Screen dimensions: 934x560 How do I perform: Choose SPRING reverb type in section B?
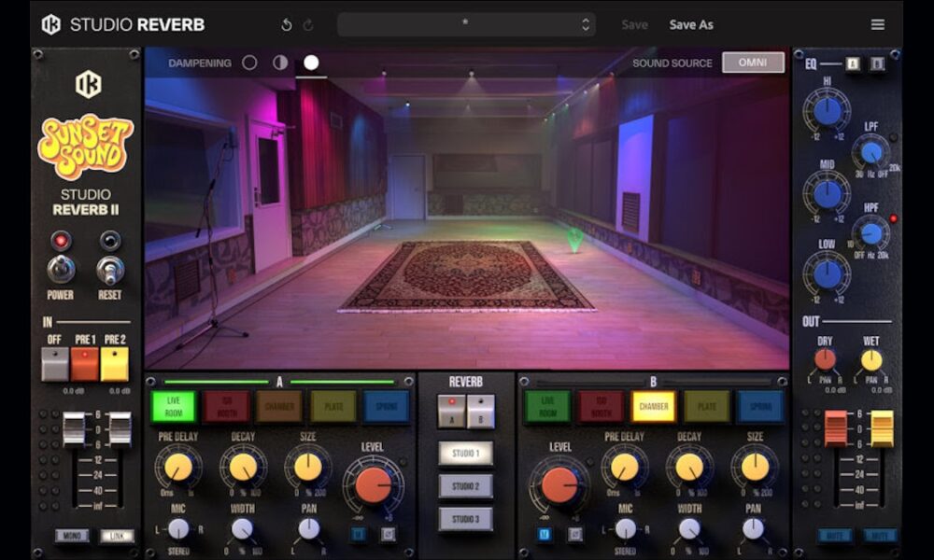pyautogui.click(x=760, y=407)
